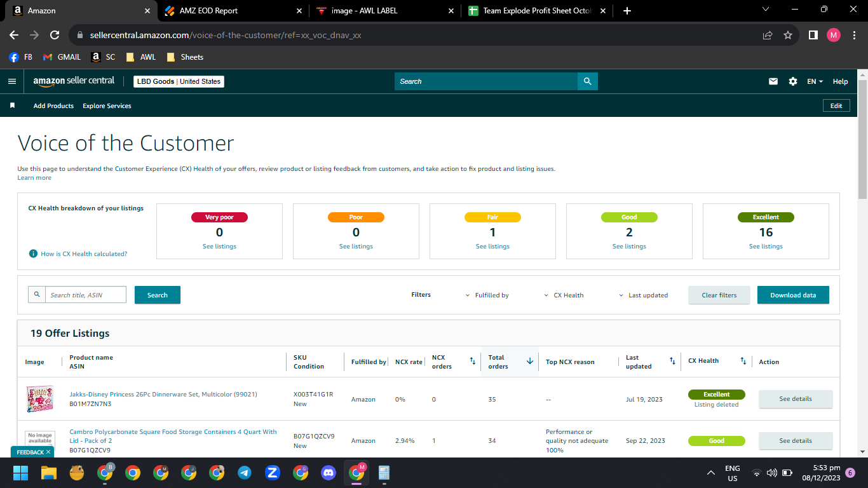Open the AWL bookmarks folder

tap(140, 57)
